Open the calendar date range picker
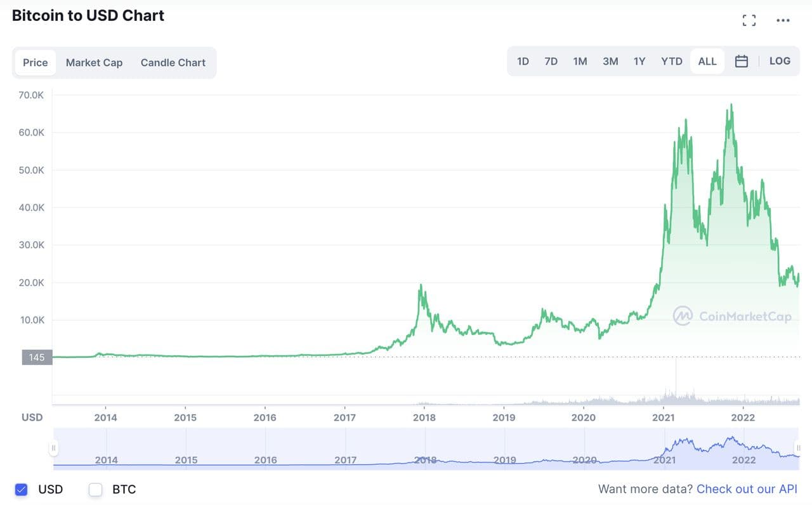 (741, 62)
